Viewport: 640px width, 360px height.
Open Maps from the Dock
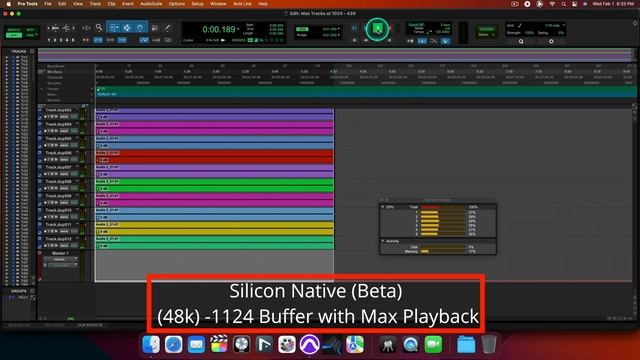355,345
